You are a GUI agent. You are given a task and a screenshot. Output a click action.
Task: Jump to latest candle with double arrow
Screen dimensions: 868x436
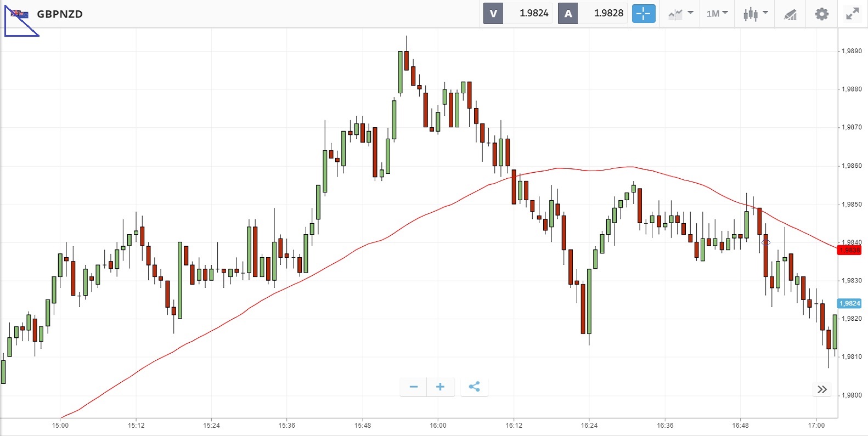[822, 389]
